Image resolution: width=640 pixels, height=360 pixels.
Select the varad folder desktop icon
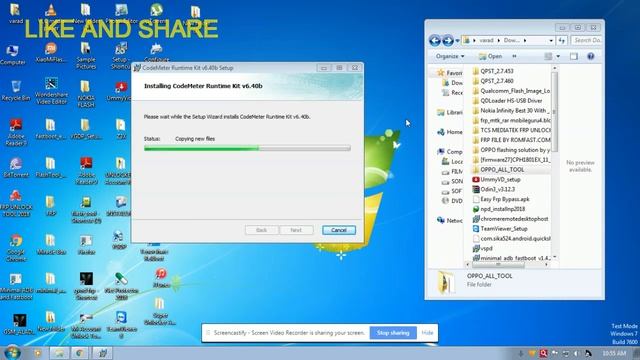(x=16, y=13)
